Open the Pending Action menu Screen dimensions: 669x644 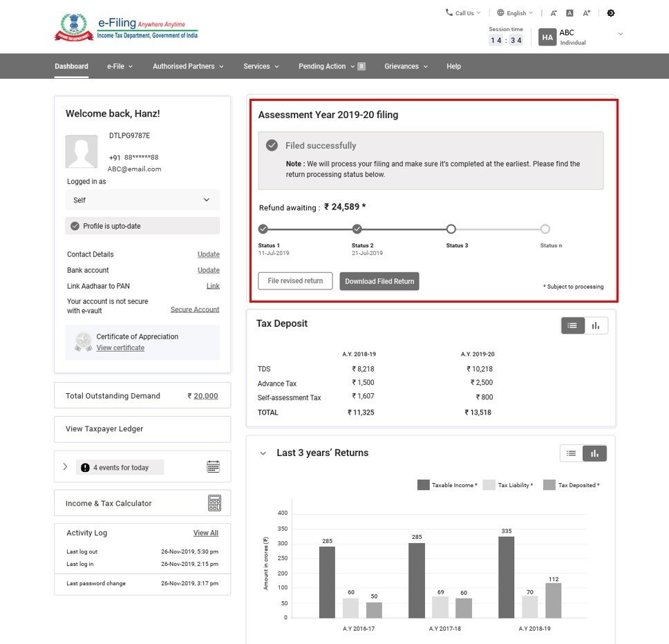click(x=326, y=66)
